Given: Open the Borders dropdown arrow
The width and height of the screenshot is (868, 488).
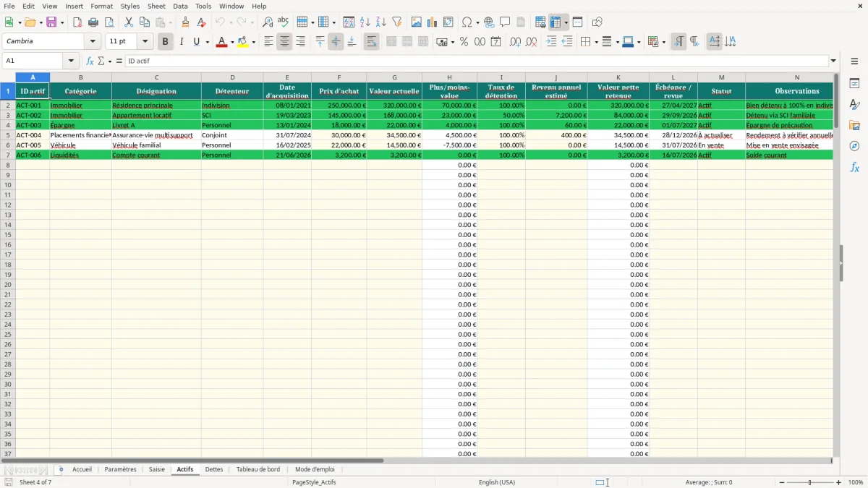Looking at the screenshot, I should 595,42.
